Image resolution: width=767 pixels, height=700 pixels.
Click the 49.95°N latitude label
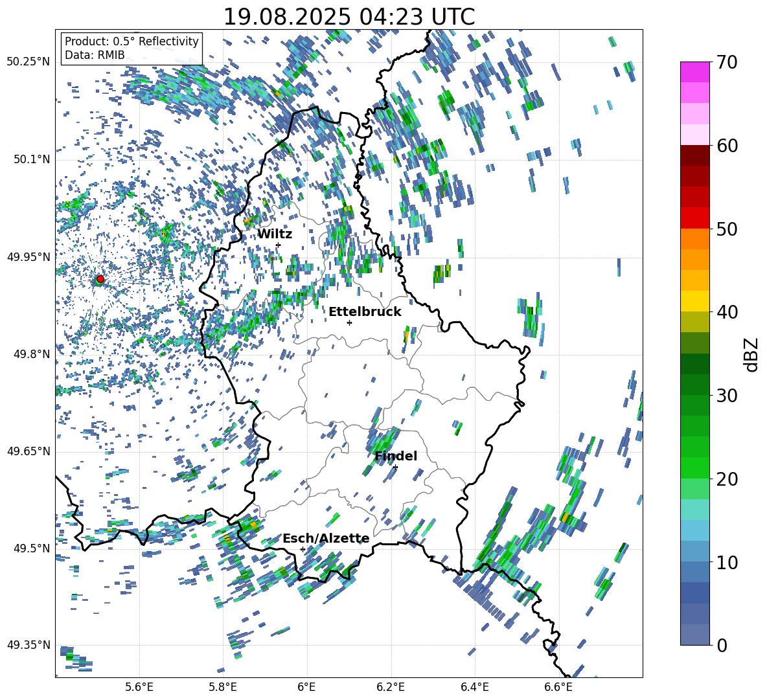point(29,256)
